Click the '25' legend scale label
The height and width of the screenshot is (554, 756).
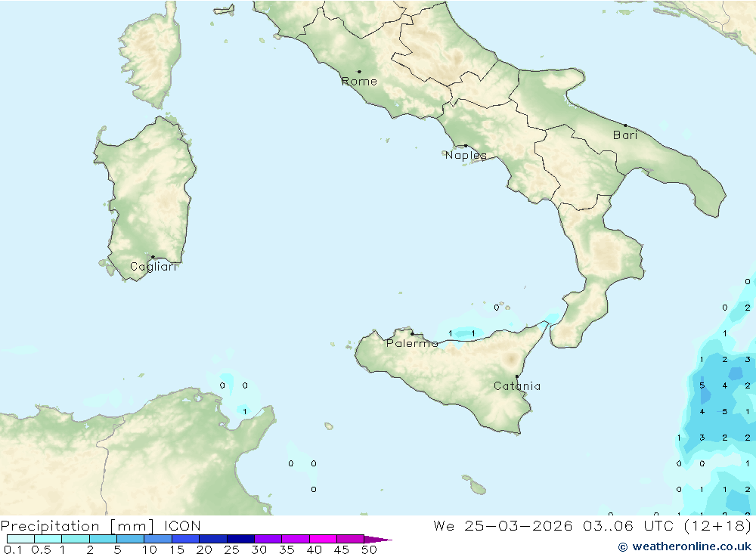click(x=231, y=549)
